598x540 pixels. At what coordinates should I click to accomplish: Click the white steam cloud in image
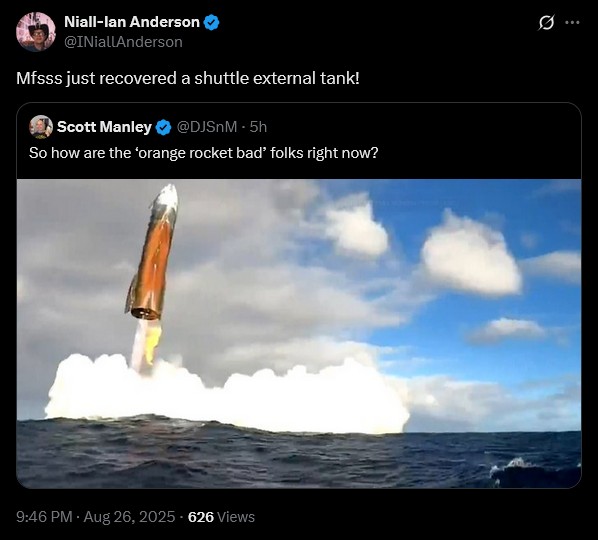pyautogui.click(x=229, y=395)
